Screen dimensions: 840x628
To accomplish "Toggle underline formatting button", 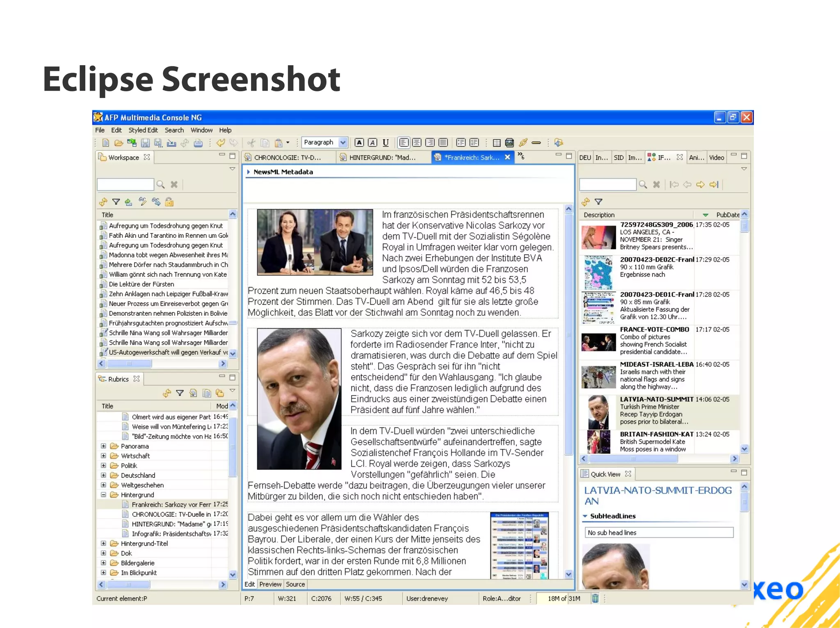I will (x=386, y=143).
